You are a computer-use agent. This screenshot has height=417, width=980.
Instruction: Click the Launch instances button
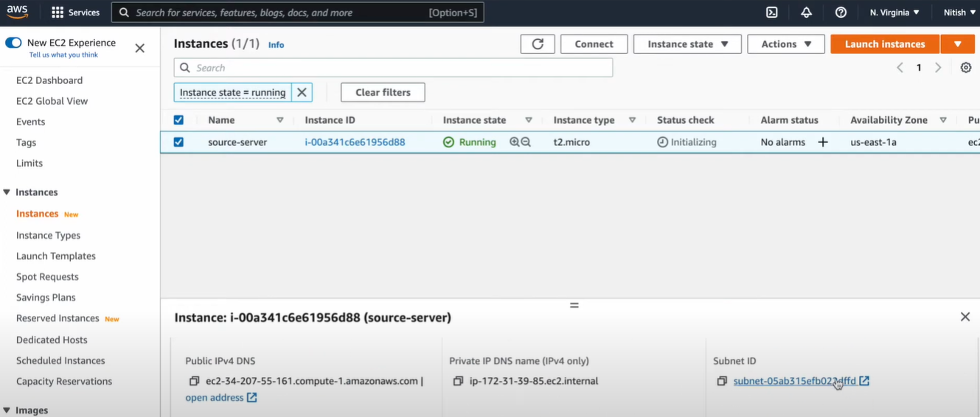(x=885, y=44)
